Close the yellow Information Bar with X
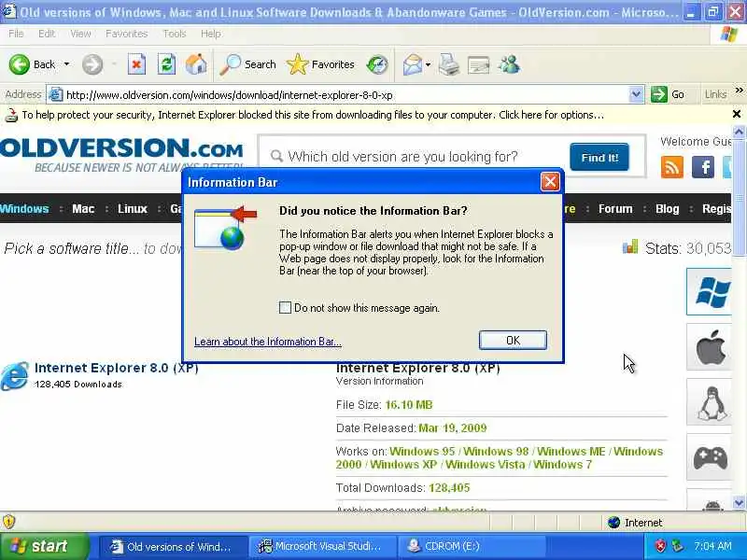 point(737,114)
